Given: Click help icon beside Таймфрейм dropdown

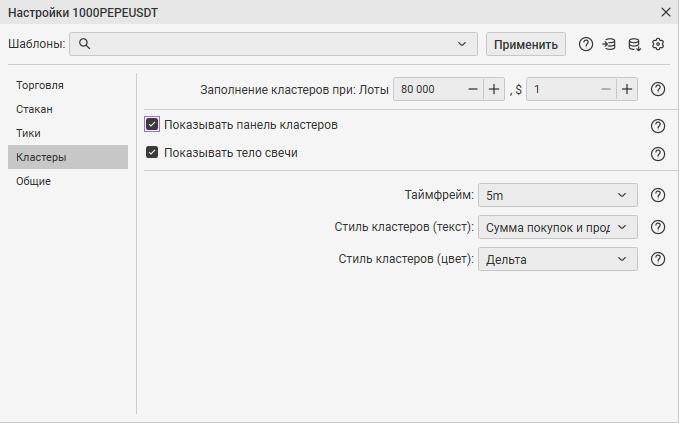Looking at the screenshot, I should [658, 195].
